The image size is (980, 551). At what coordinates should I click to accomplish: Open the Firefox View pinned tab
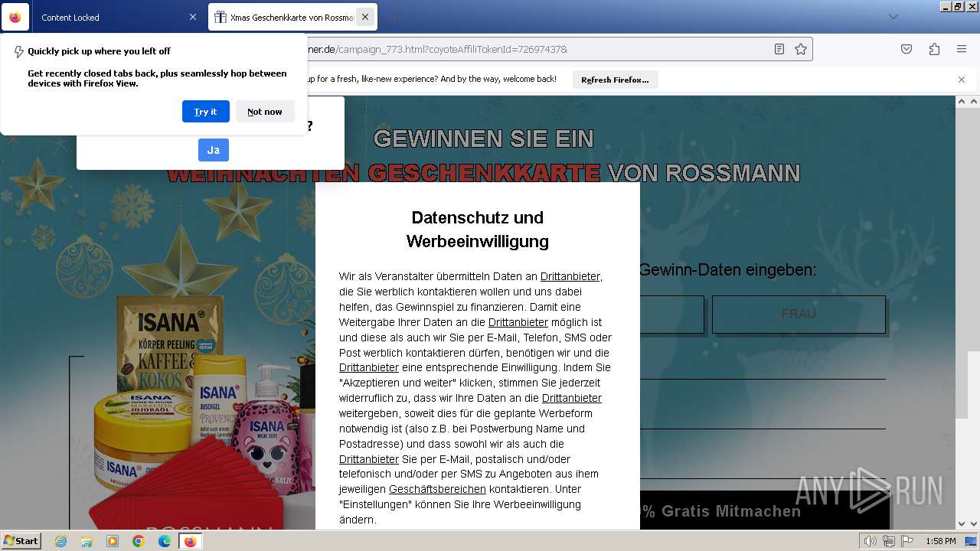pyautogui.click(x=15, y=17)
